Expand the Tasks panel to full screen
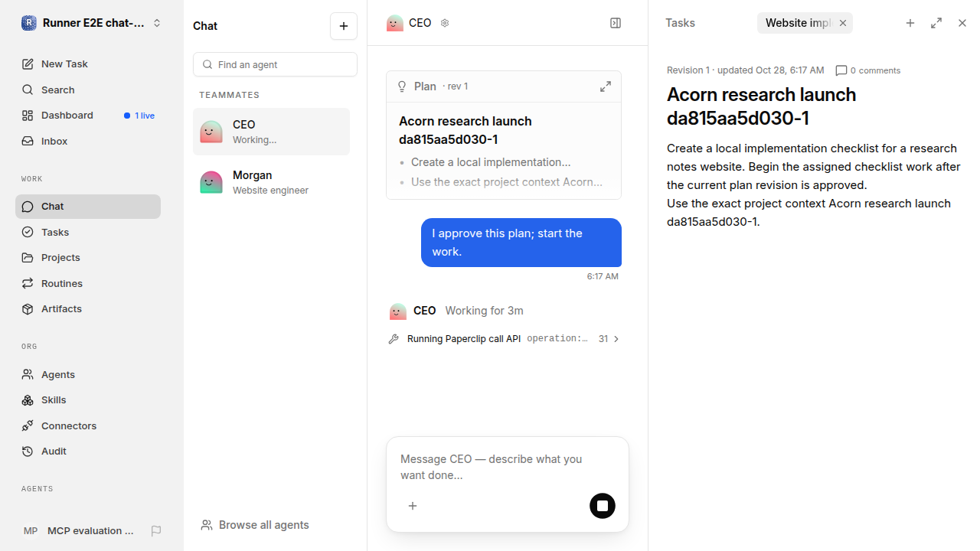Screen dimensions: 980x551 tap(936, 23)
